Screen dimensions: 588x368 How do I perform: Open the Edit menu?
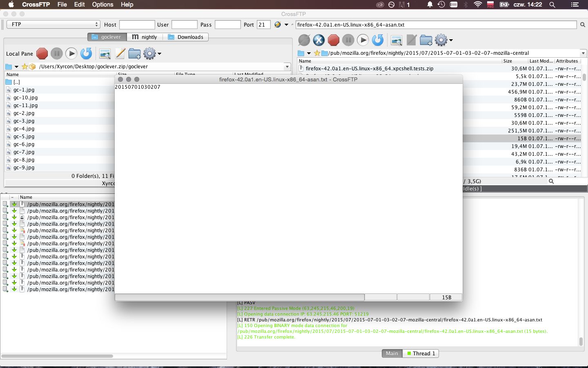click(x=79, y=4)
